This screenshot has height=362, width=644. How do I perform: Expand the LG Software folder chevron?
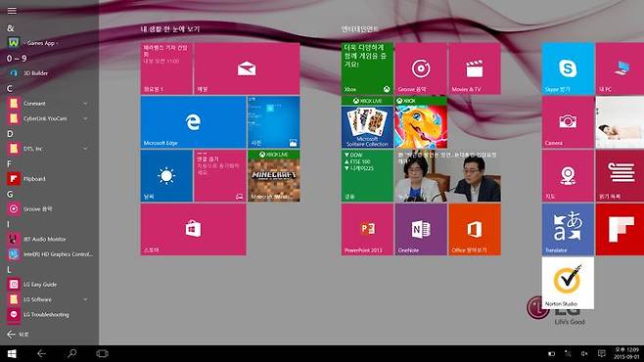click(85, 299)
